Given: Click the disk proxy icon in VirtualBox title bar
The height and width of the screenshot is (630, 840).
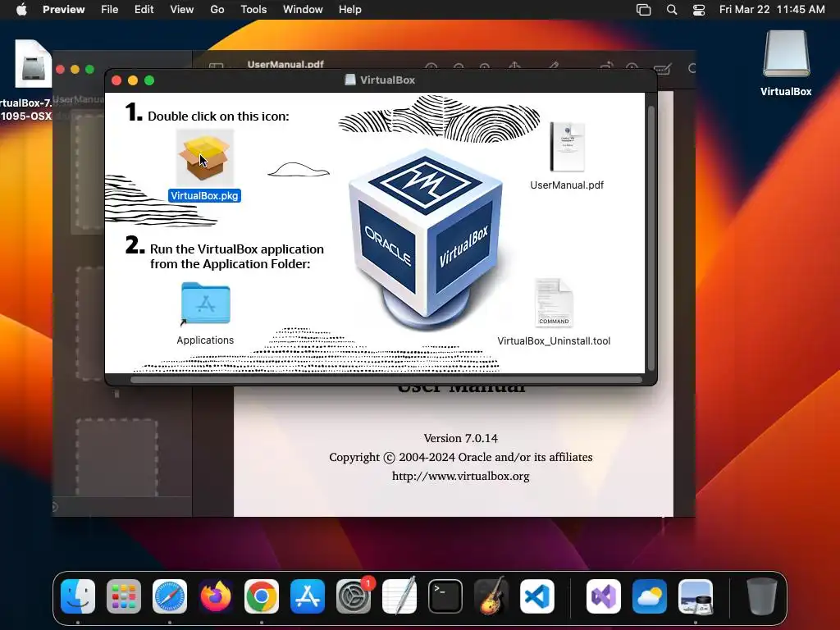Looking at the screenshot, I should click(x=349, y=80).
